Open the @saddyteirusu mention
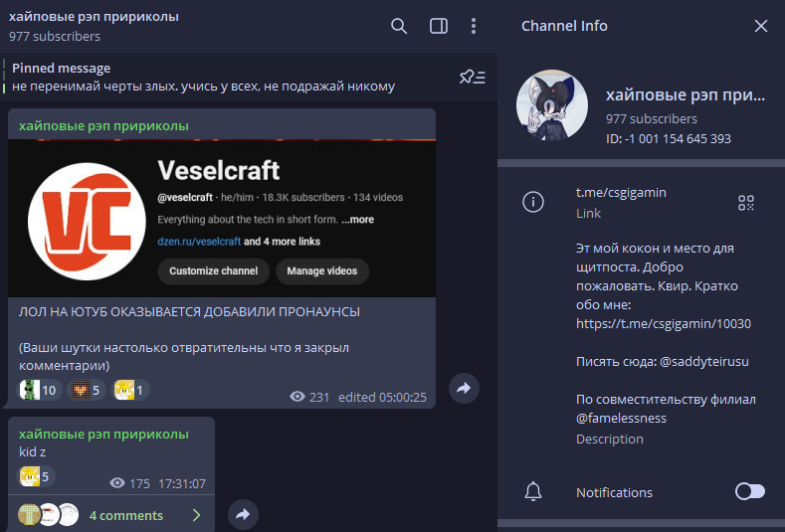The width and height of the screenshot is (785, 532). (x=703, y=361)
